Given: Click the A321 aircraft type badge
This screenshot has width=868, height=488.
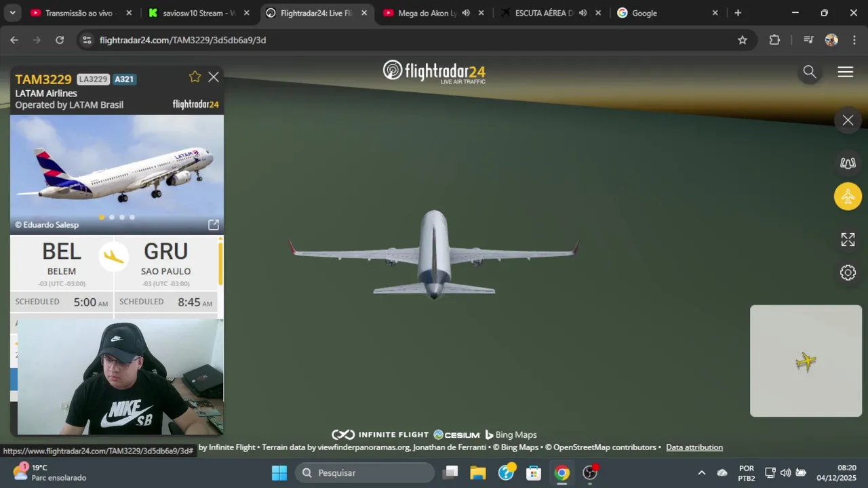Looking at the screenshot, I should (124, 79).
